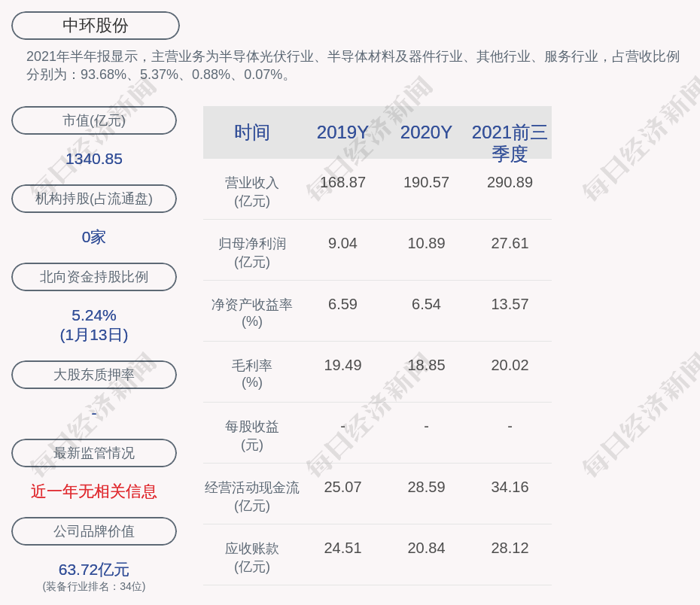
Task: Click the 毛利率 2019 value 19.49
Action: [x=342, y=365]
